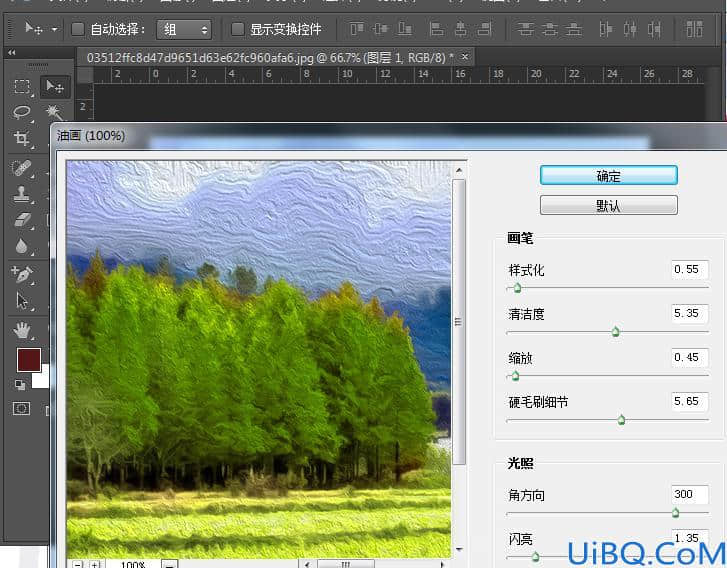Click the 缩放 value field 0.45
The height and width of the screenshot is (568, 727).
click(689, 357)
